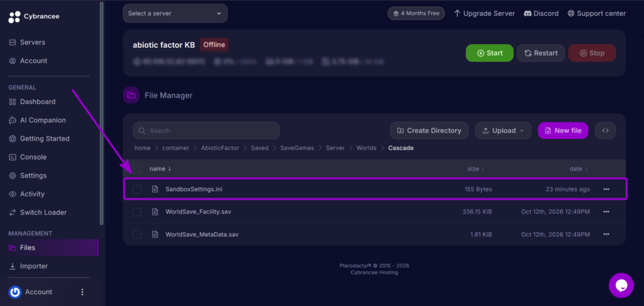644x306 pixels.
Task: Click the account avatar power icon
Action: click(x=15, y=292)
